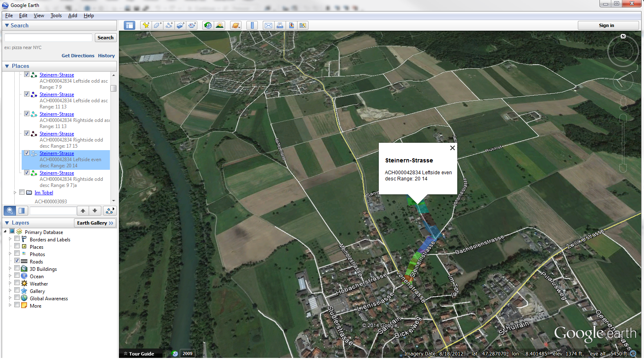Close the Steinern-Strasse info balloon

(452, 148)
